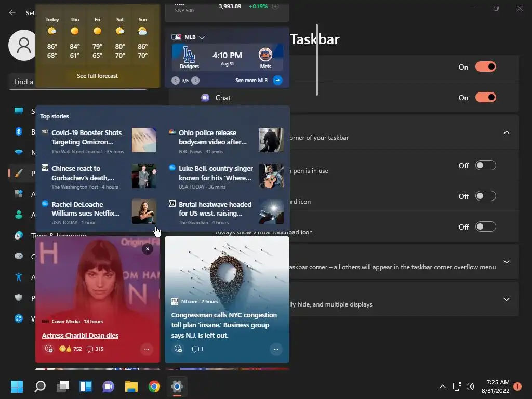Toggle the Widgets panel taskbar icon
532x399 pixels.
[x=86, y=387]
